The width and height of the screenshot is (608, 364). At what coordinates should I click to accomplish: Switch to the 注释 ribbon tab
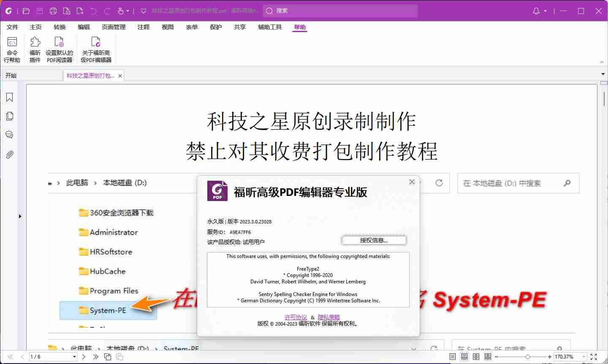point(144,27)
